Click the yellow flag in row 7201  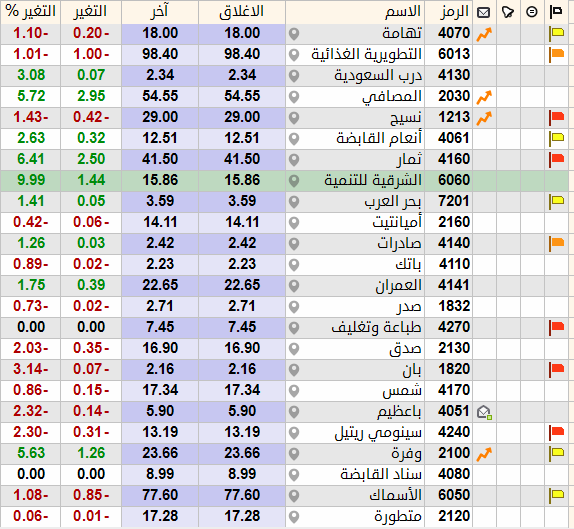pyautogui.click(x=556, y=202)
